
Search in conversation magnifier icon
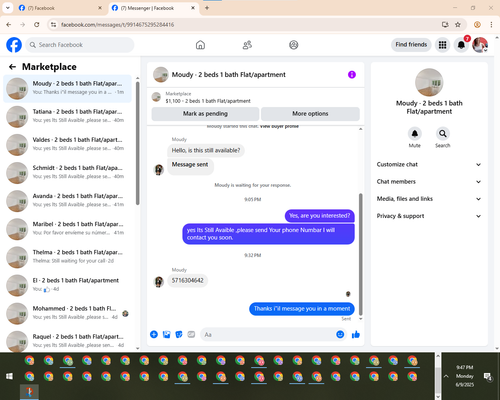click(x=442, y=134)
